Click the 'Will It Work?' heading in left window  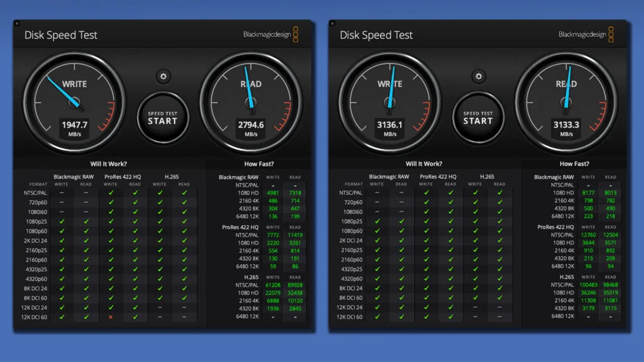[109, 164]
